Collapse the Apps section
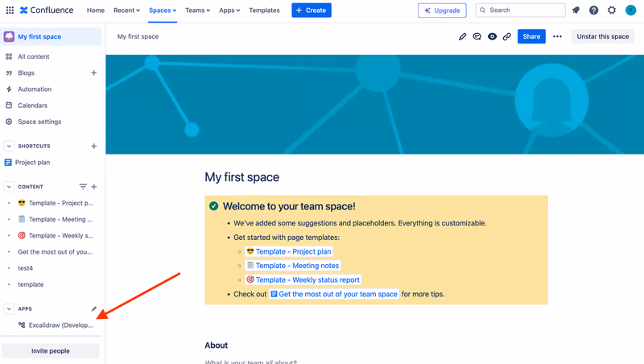The height and width of the screenshot is (364, 644). click(9, 308)
